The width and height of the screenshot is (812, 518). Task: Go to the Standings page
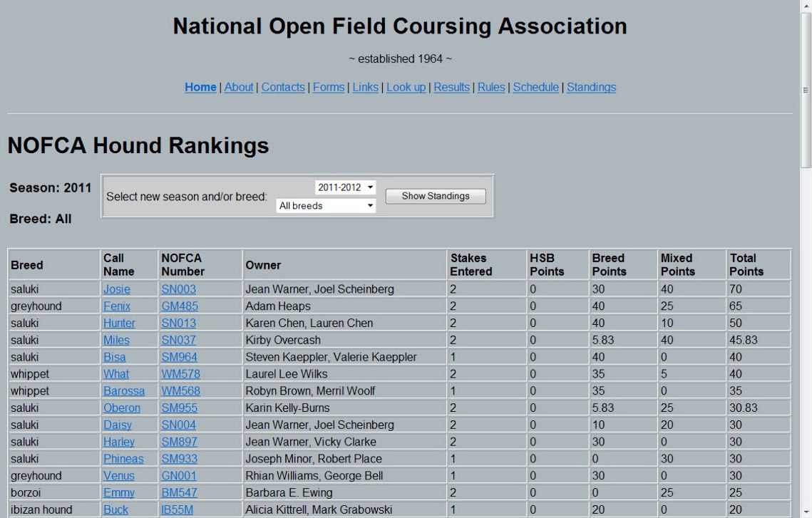(592, 87)
